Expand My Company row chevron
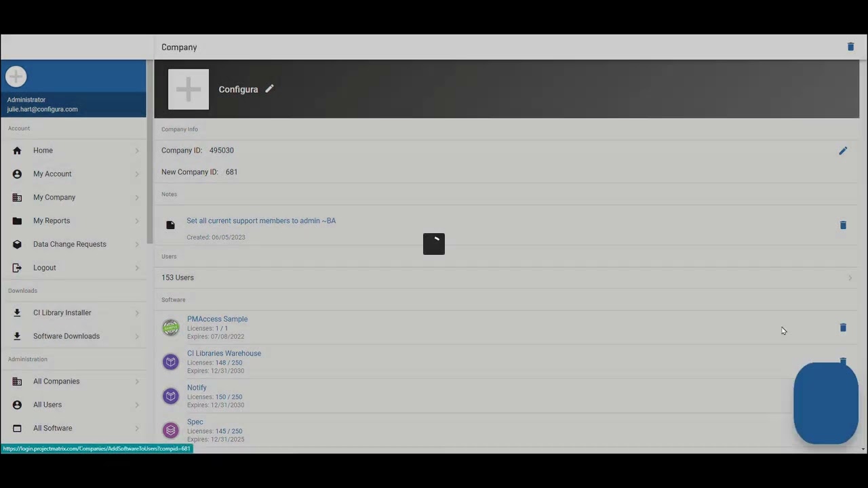The height and width of the screenshot is (488, 868). pyautogui.click(x=137, y=197)
